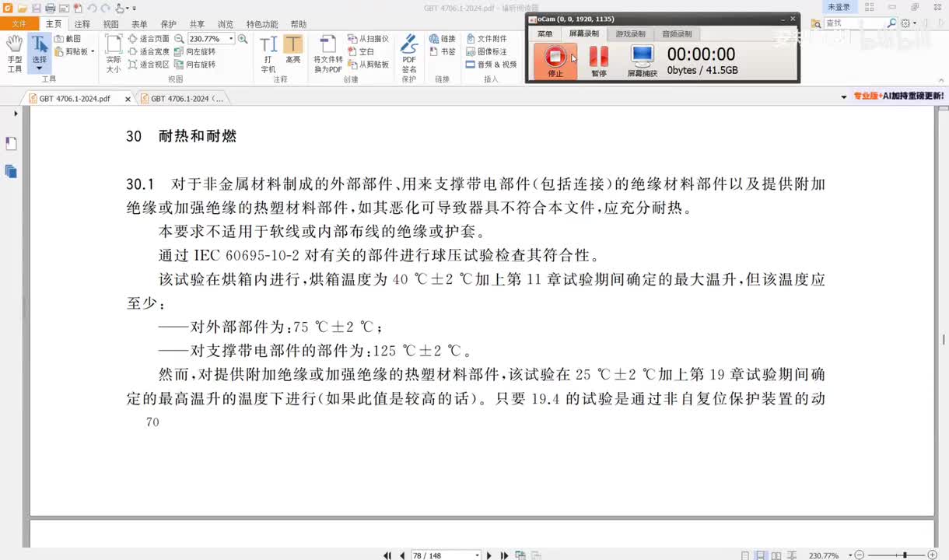Screen dimensions: 949x560
Task: Select the Typewriter (打字机) tool
Action: [268, 54]
